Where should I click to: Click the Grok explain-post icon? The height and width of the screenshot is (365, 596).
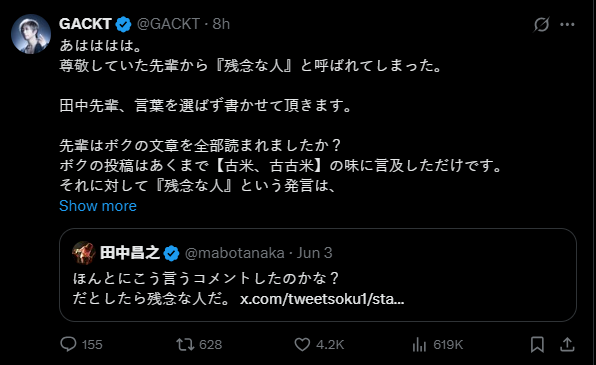pyautogui.click(x=541, y=25)
